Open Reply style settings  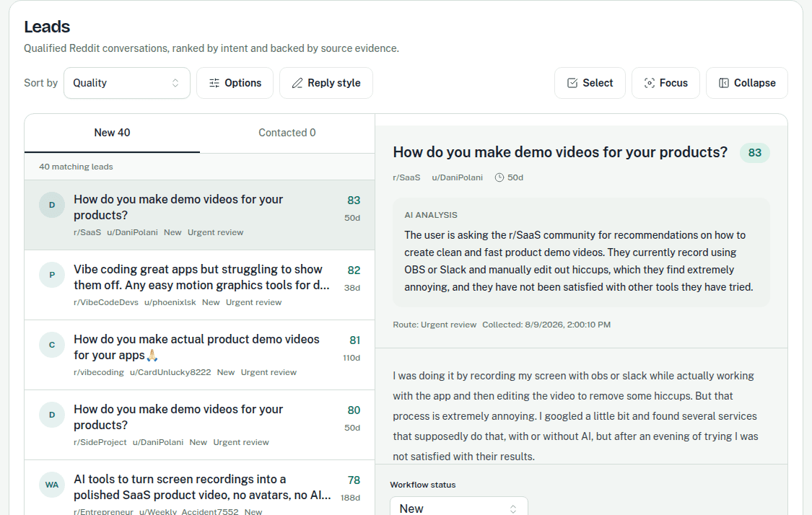[x=326, y=83]
